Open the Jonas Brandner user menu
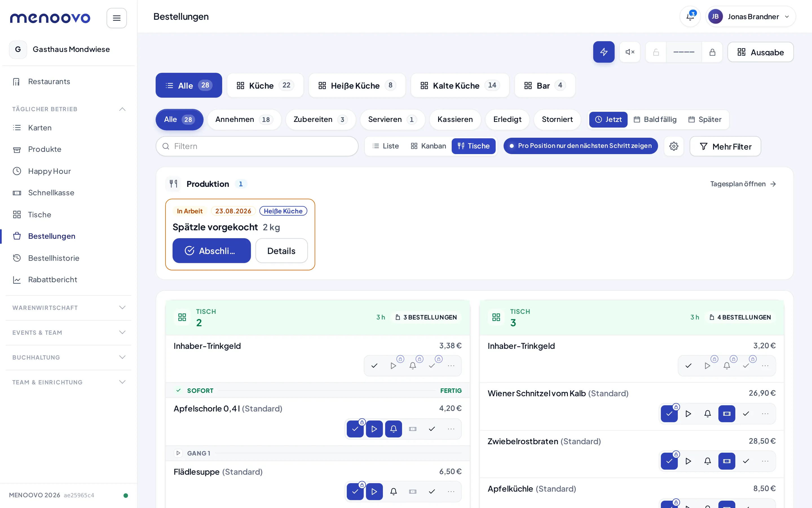 (x=751, y=17)
